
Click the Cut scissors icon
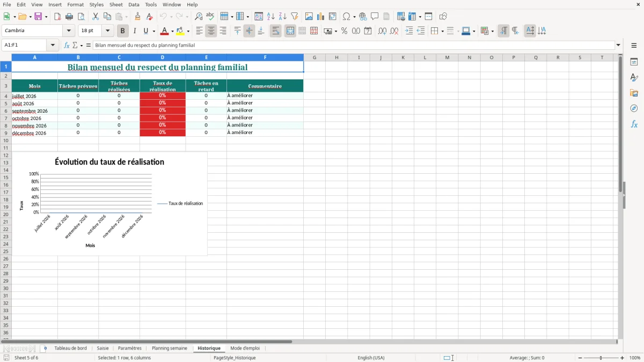(x=95, y=17)
